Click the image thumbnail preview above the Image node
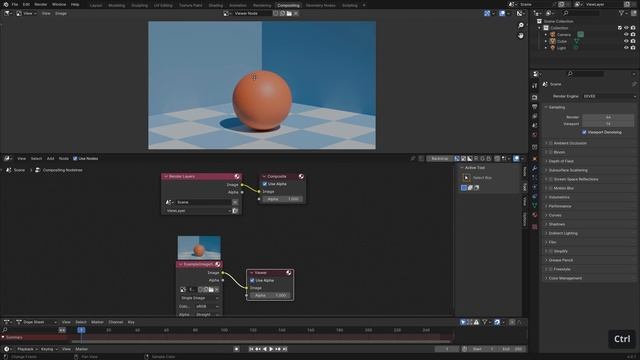 (199, 247)
